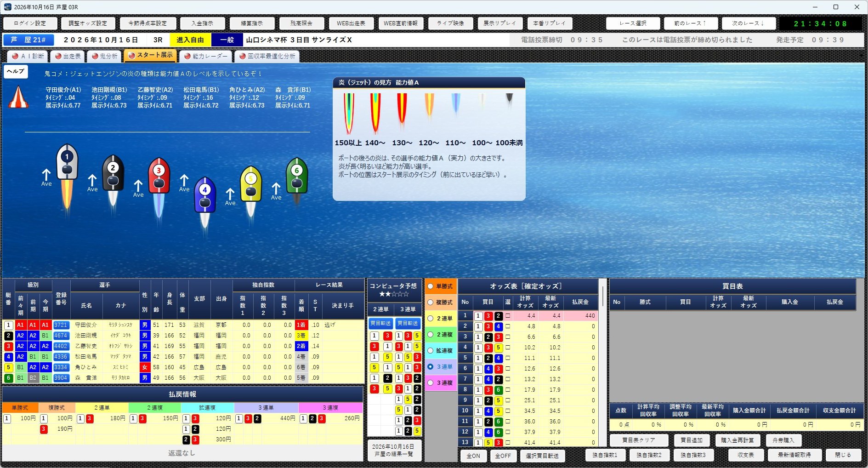Open the 鬼分析 tab
The width and height of the screenshot is (868, 468).
pos(104,56)
